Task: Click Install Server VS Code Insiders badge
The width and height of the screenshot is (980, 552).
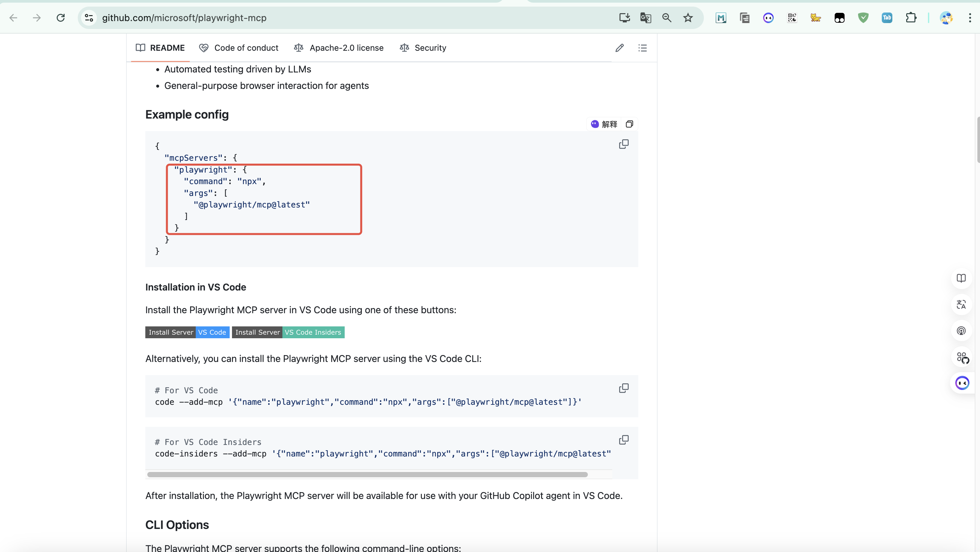Action: point(288,332)
